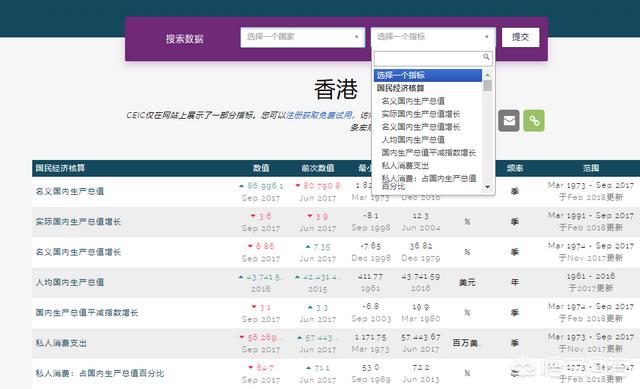Click 百万美 unit in 私人消费支出 row

[x=466, y=343]
